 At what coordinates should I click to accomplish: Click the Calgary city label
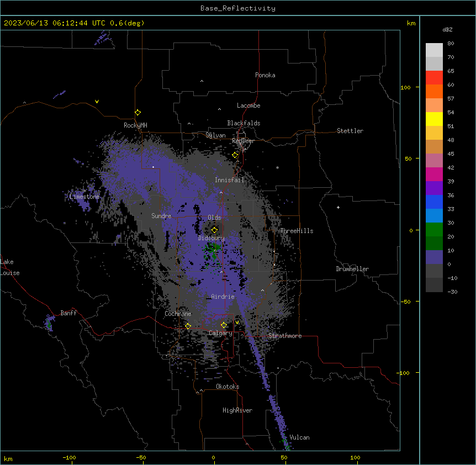click(x=221, y=333)
